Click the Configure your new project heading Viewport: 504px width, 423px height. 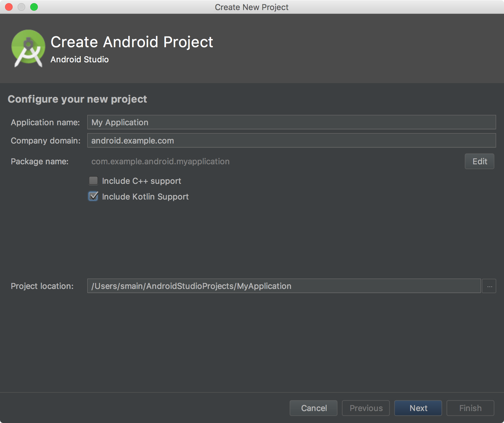(77, 99)
